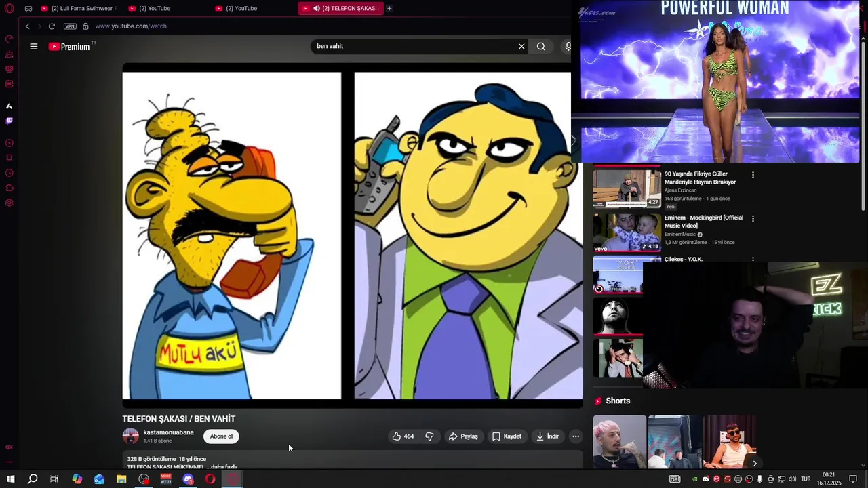Open File Explorer from taskbar
The image size is (868, 488).
(121, 479)
